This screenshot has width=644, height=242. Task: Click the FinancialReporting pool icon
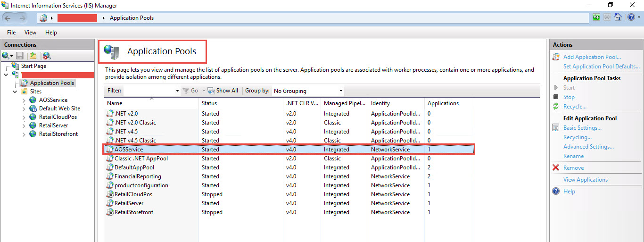pos(110,176)
